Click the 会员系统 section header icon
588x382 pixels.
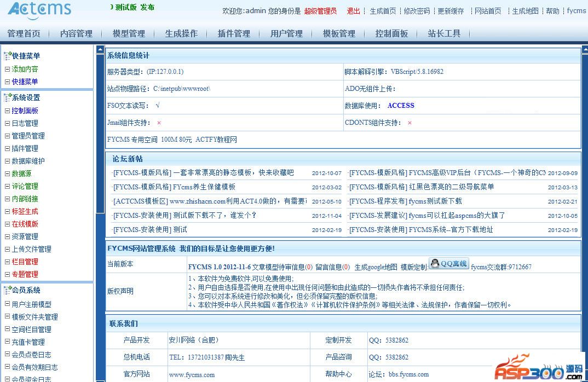click(8, 290)
